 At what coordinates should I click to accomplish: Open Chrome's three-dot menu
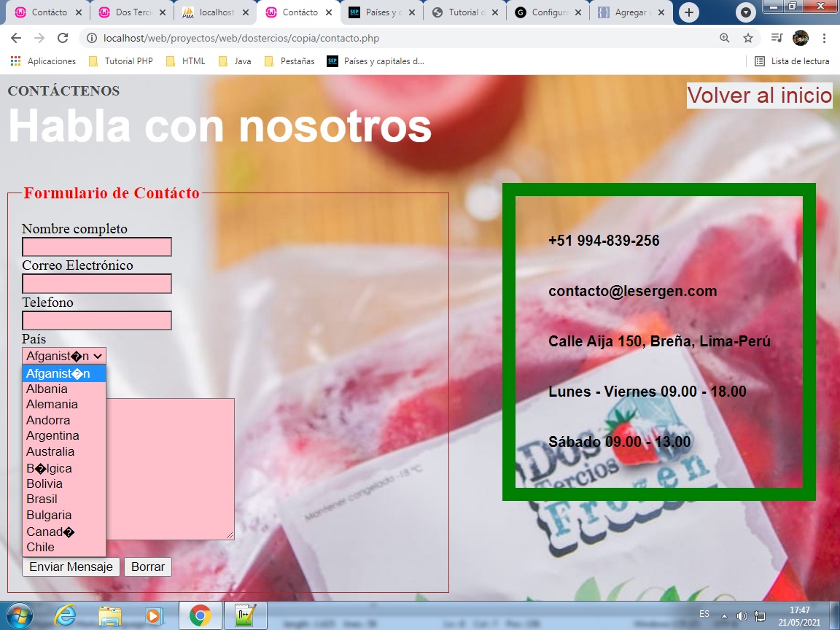coord(824,38)
